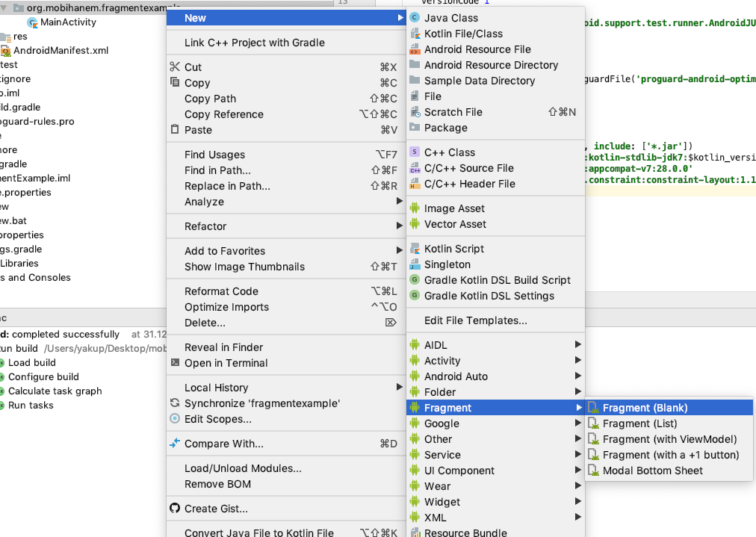Click the Gradle Kotlin DSL Settings icon
This screenshot has width=756, height=537.
click(415, 296)
